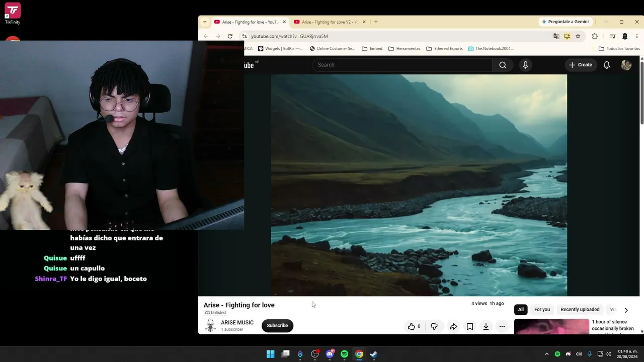The image size is (644, 362).
Task: Open the Windows Start menu
Action: [x=270, y=354]
